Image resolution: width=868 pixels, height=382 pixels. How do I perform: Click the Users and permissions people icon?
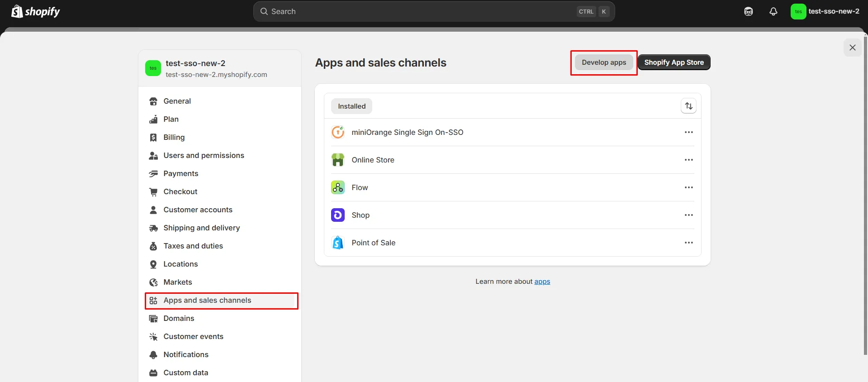[x=153, y=156]
